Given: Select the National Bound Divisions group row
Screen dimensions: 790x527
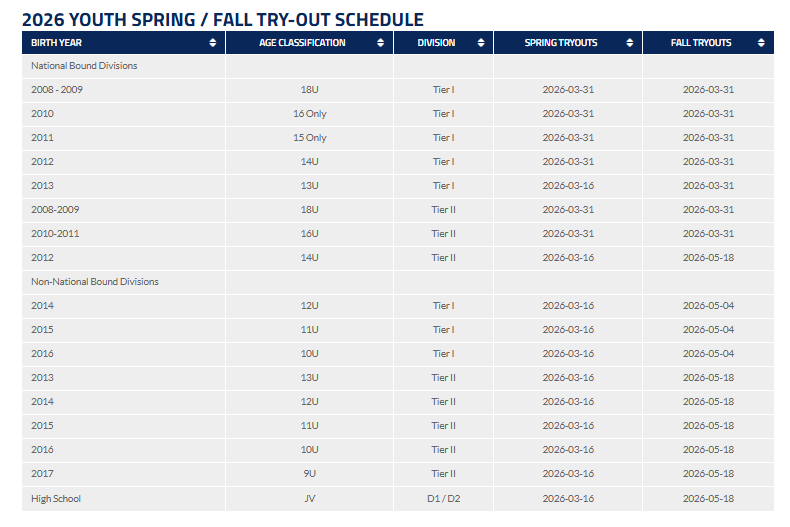Looking at the screenshot, I should 84,66.
